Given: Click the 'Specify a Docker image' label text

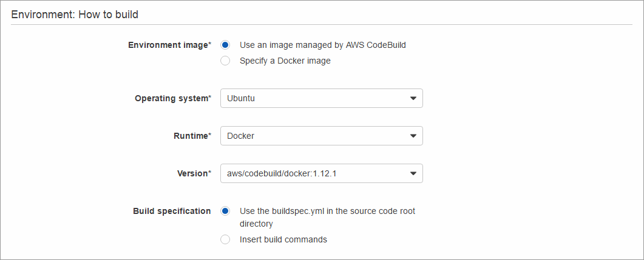Looking at the screenshot, I should [285, 61].
